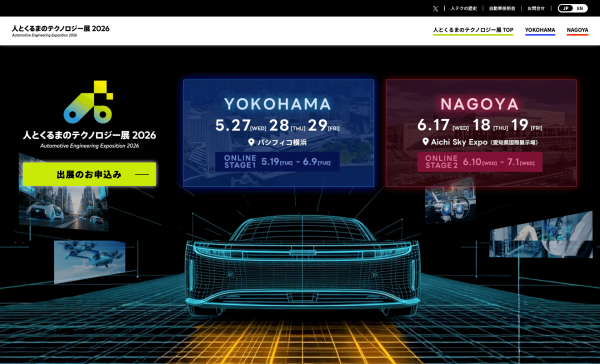Open the 人テクの歴史 link
The image size is (600, 364).
(x=463, y=8)
